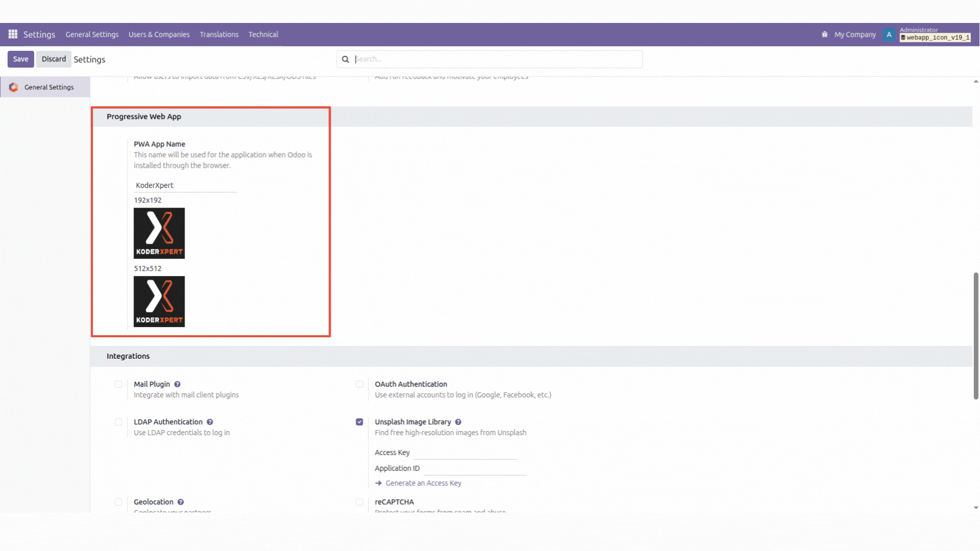Image resolution: width=980 pixels, height=551 pixels.
Task: Click the 512x512 PWA icon image
Action: (159, 302)
